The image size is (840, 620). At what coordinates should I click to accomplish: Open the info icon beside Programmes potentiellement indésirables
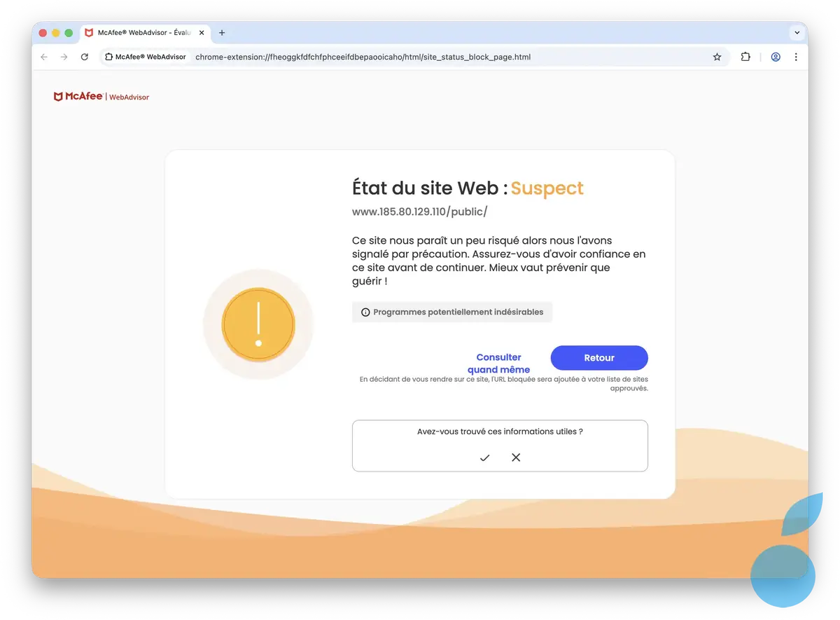click(365, 312)
